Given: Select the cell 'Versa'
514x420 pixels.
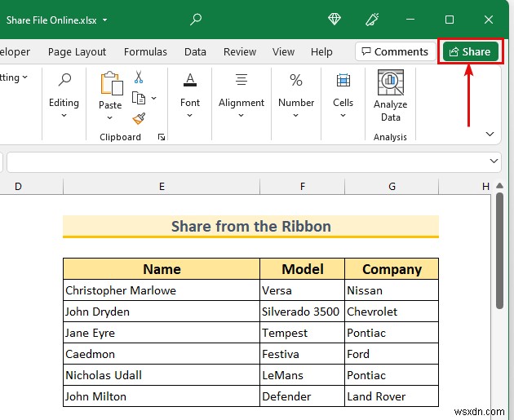Looking at the screenshot, I should coord(302,290).
